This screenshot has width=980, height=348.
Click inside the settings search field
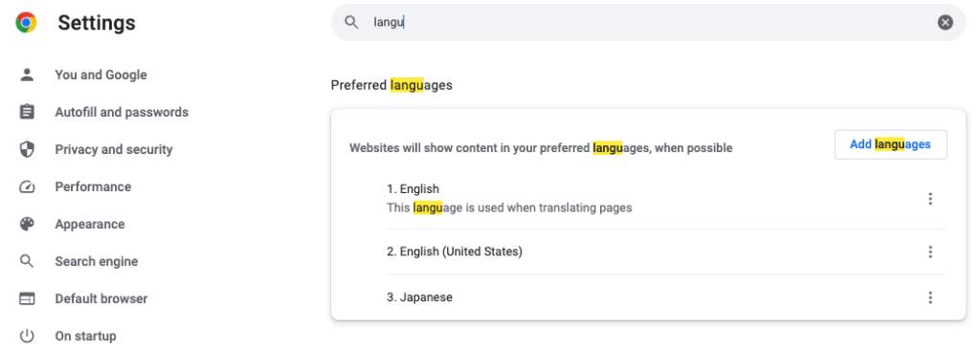pyautogui.click(x=648, y=23)
